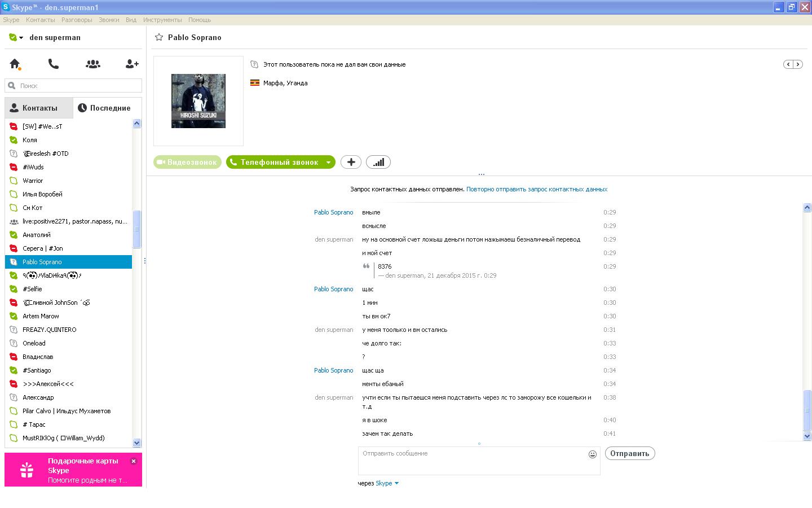Click the gift icon in pink banner
Screen dimensions: 812x508
tap(27, 470)
